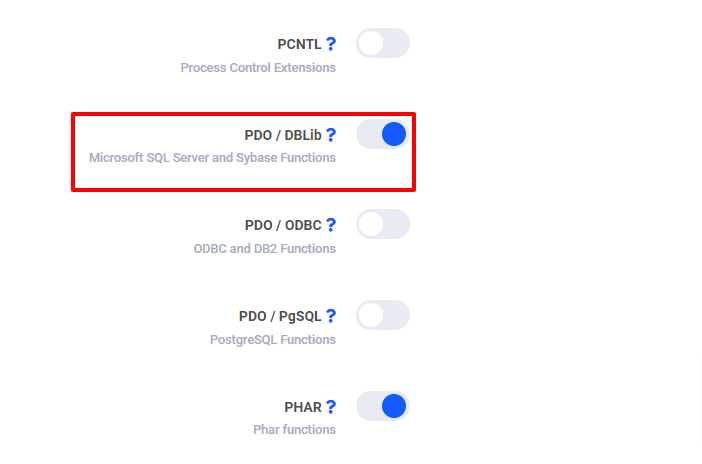Click the PHAR help question mark icon
This screenshot has height=464, width=702.
click(x=331, y=407)
